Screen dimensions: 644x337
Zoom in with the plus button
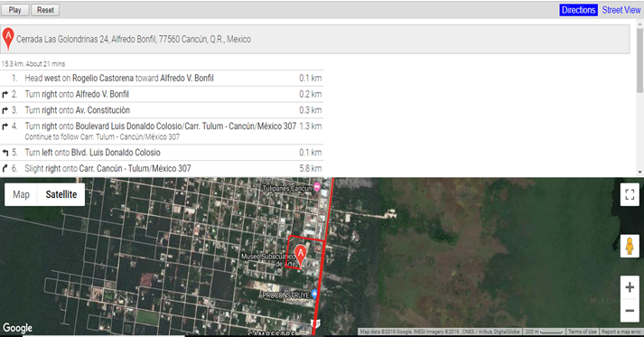(x=630, y=287)
